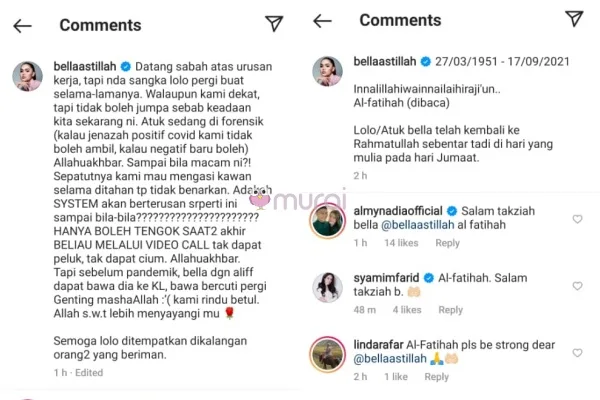Open lindarafar's profile picture
The width and height of the screenshot is (600, 400).
click(x=328, y=354)
